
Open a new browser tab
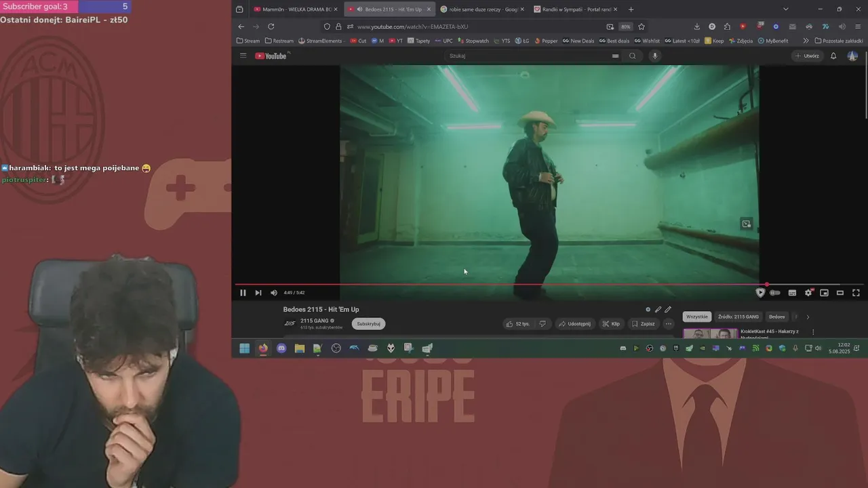tap(631, 9)
